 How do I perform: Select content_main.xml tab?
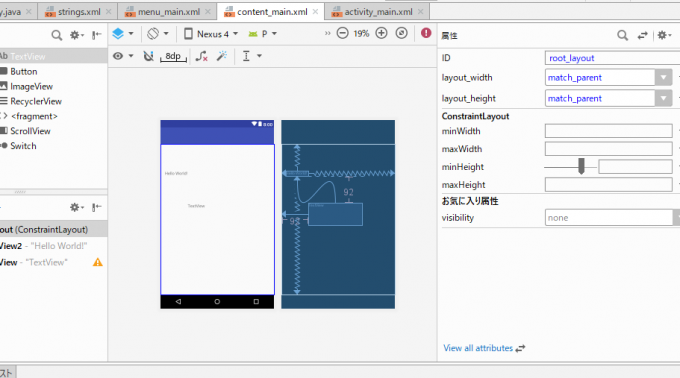[271, 12]
